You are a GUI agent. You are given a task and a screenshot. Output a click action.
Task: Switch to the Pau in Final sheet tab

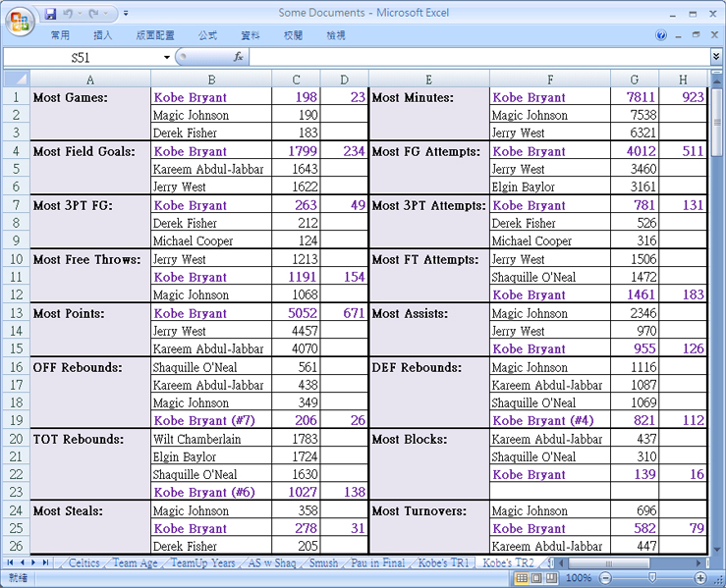click(378, 563)
